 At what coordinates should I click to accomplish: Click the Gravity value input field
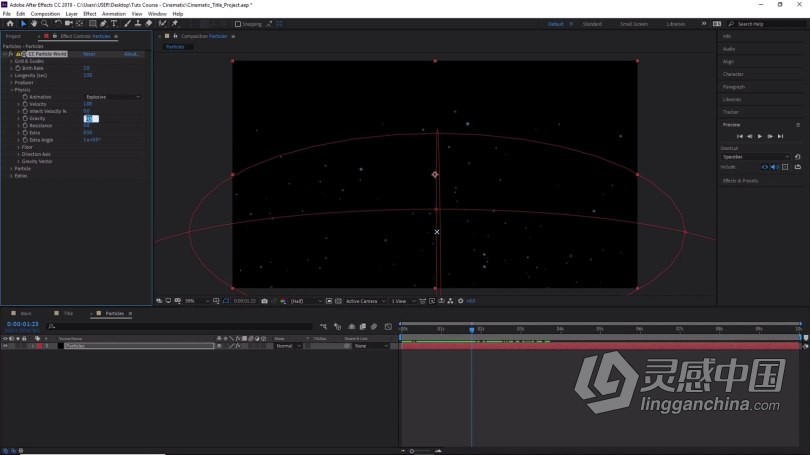[91, 118]
